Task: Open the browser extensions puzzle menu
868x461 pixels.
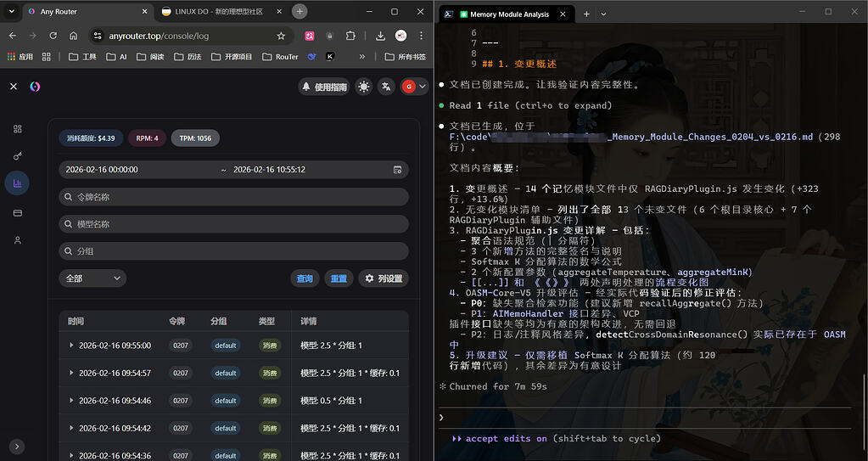Action: [x=350, y=36]
